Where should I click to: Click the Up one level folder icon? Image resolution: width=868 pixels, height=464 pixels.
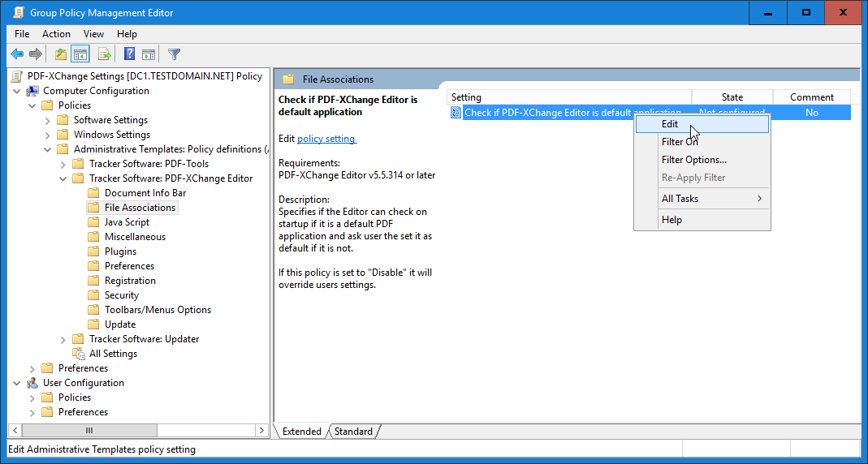point(61,54)
